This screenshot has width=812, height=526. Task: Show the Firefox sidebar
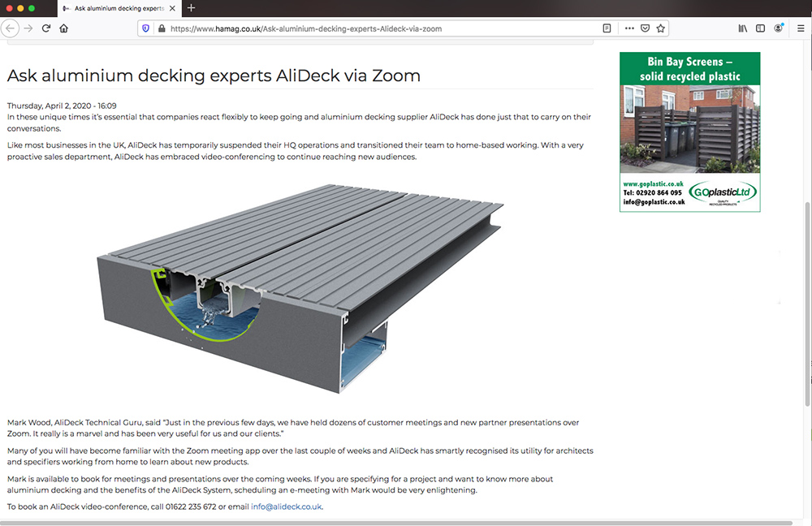tap(760, 28)
